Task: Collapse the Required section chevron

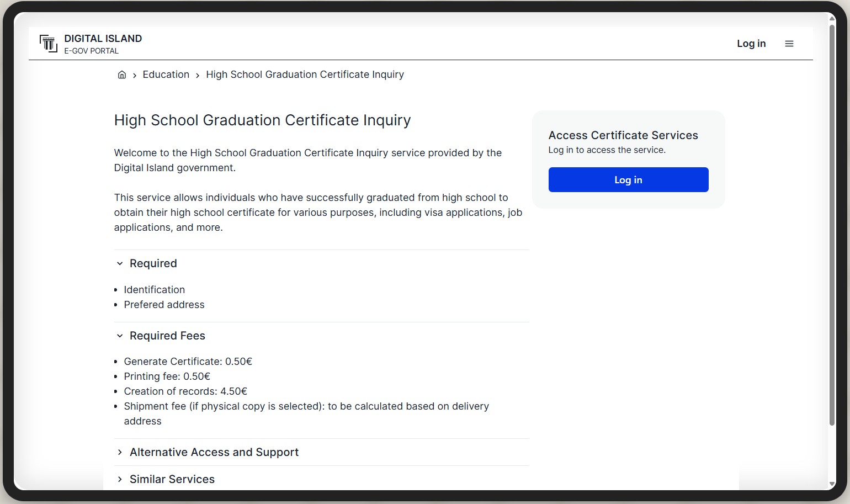Action: (x=120, y=264)
